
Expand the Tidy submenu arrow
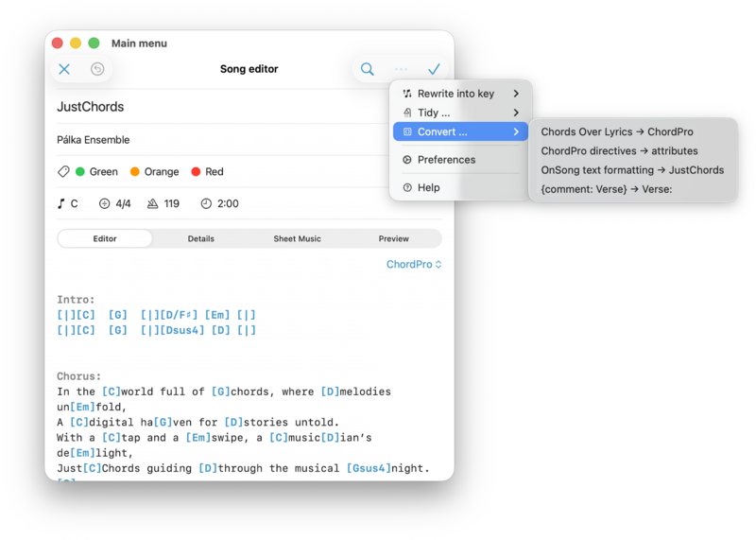[x=516, y=113]
